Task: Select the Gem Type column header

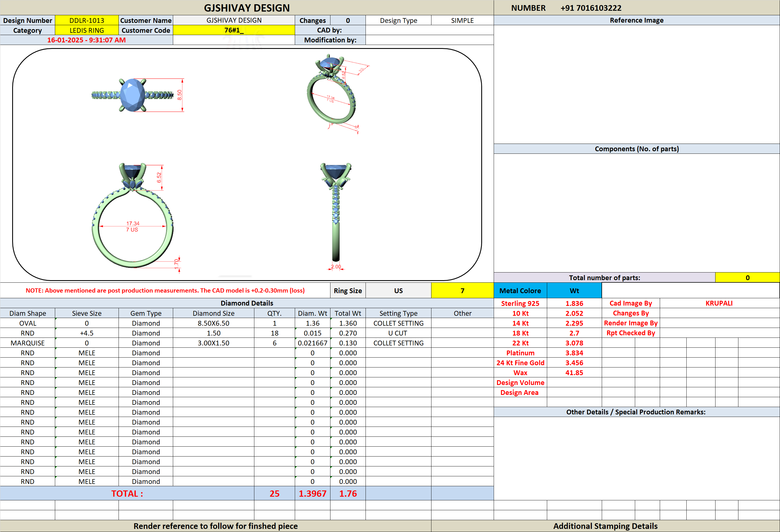Action: (x=146, y=313)
